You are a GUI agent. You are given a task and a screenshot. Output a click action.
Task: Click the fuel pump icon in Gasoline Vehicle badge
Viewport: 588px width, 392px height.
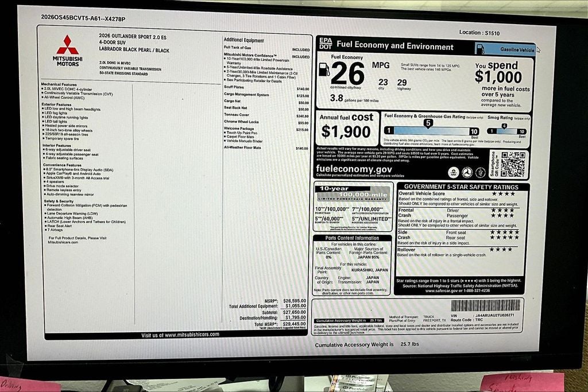coord(481,49)
